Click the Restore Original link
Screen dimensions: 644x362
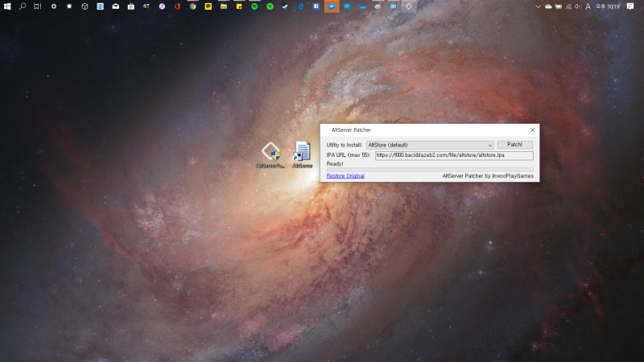pos(345,176)
